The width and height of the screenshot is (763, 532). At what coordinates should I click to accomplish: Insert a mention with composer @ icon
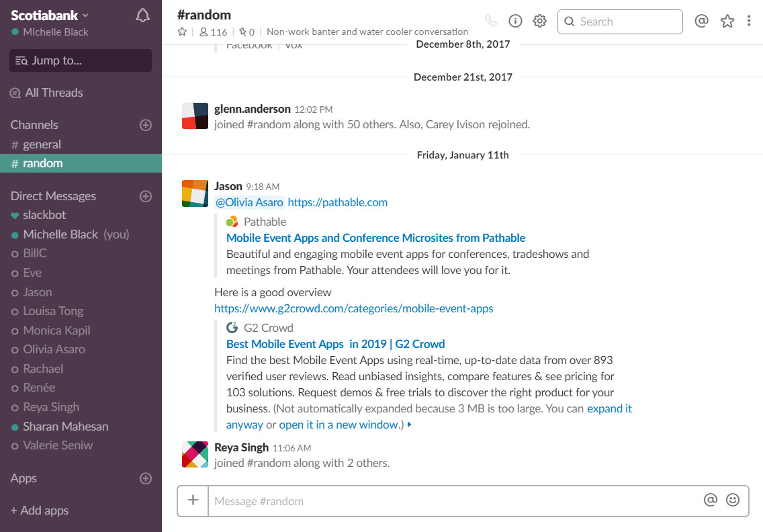711,500
